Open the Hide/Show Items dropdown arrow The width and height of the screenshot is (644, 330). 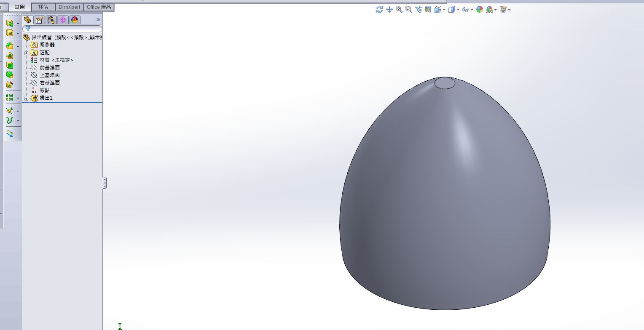[x=472, y=10]
